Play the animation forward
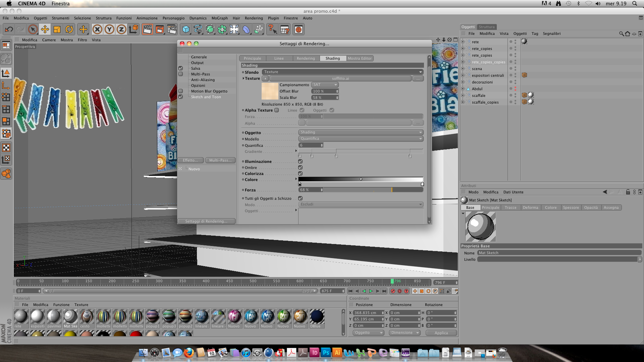The width and height of the screenshot is (644, 362). [371, 291]
